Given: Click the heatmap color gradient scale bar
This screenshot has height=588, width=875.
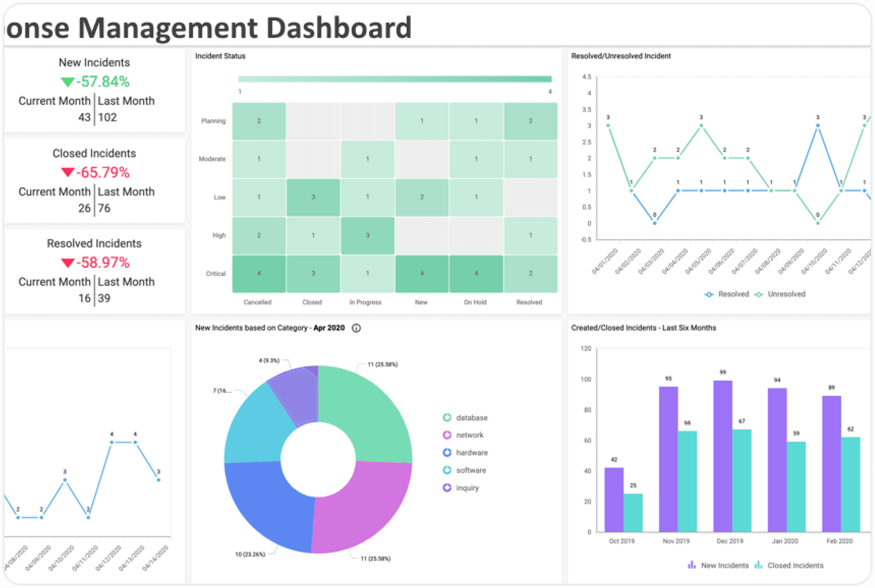Looking at the screenshot, I should [x=395, y=79].
